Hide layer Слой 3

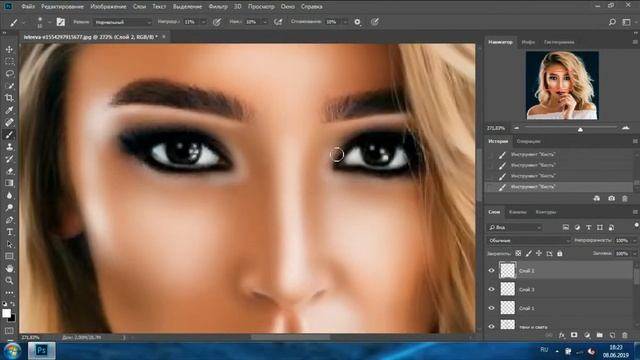[x=491, y=289]
